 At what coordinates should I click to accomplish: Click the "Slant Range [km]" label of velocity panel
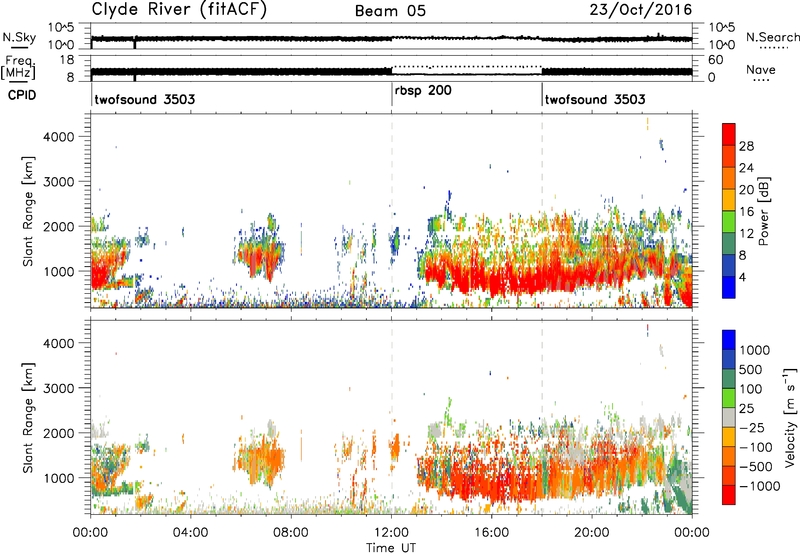click(28, 417)
